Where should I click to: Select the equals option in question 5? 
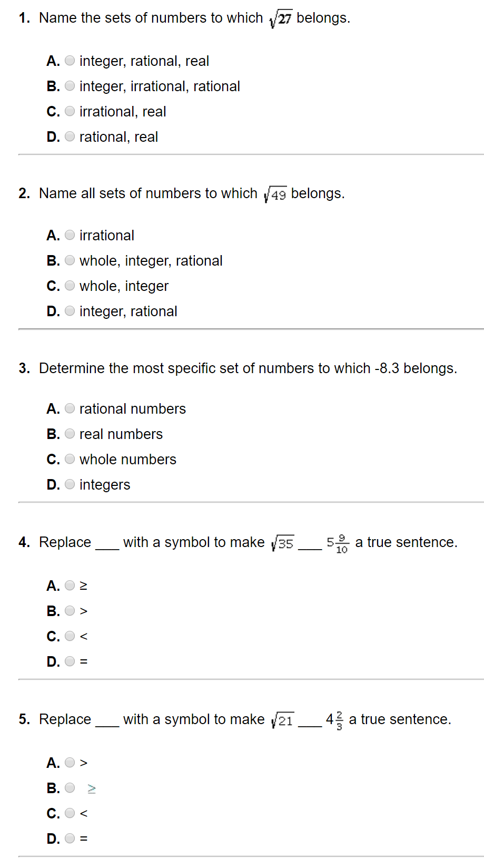tap(70, 838)
